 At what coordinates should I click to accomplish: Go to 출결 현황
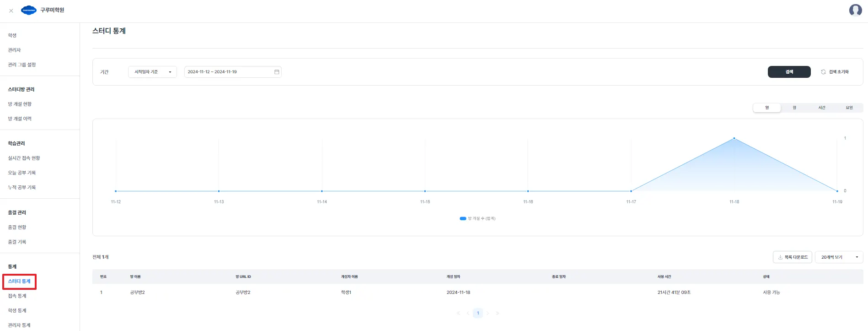[17, 227]
